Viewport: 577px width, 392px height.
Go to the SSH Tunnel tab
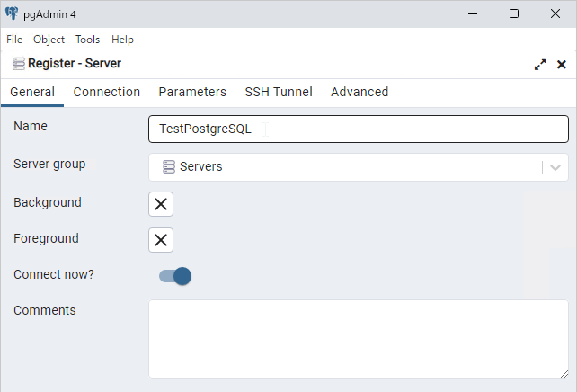(279, 92)
